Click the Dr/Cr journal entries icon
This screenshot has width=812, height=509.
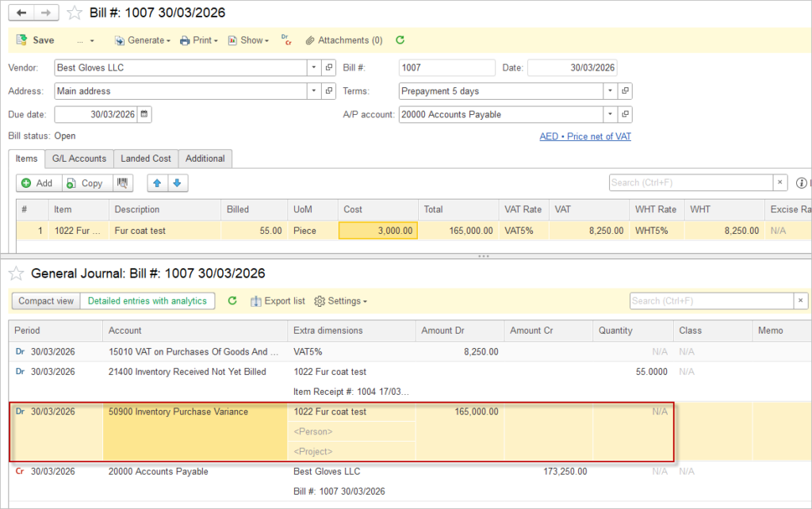[286, 40]
